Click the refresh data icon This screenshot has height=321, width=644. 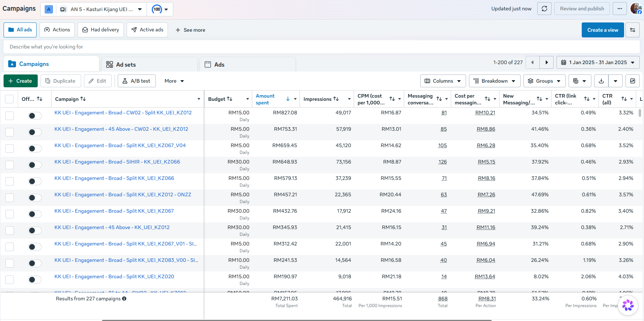tap(544, 9)
